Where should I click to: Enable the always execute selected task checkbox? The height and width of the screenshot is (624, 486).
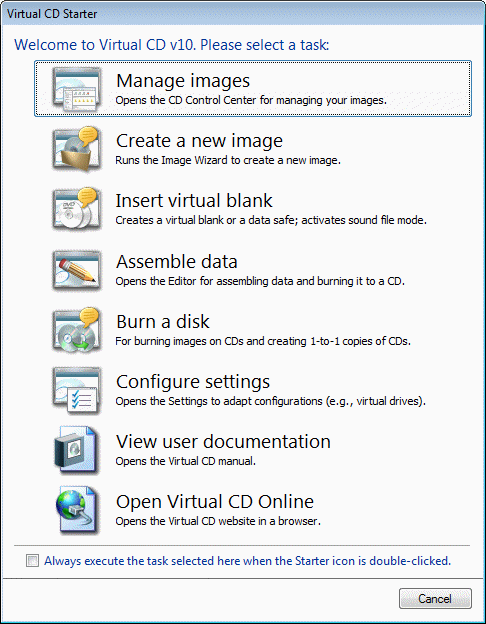point(32,561)
